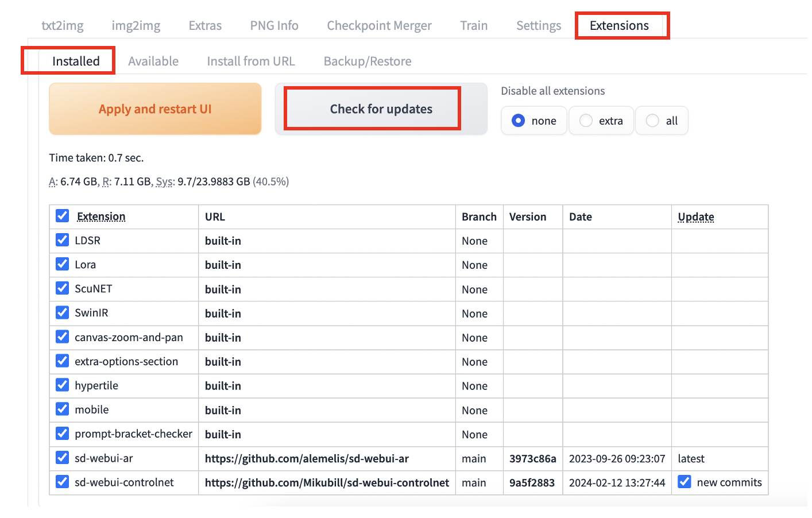
Task: Select 'all' to disable all extensions
Action: pos(662,121)
